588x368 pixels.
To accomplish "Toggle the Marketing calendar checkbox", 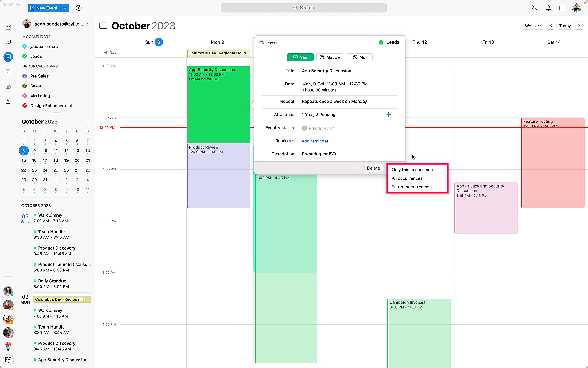I will click(x=25, y=96).
